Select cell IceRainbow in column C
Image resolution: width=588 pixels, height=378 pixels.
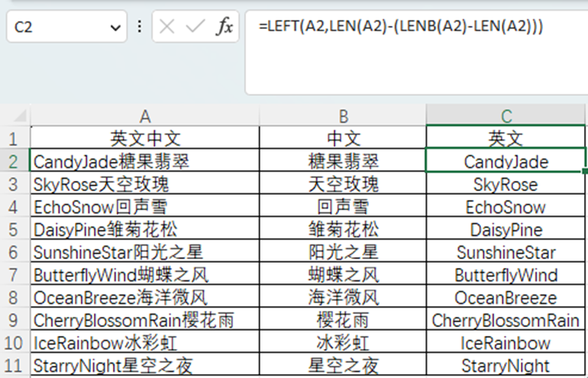pos(506,342)
